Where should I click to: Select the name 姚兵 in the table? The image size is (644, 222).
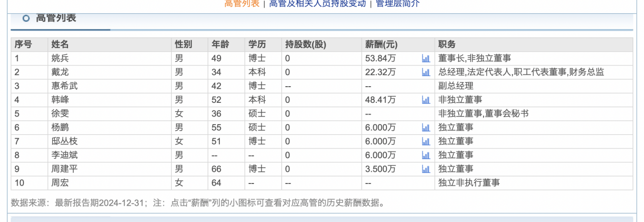60,58
